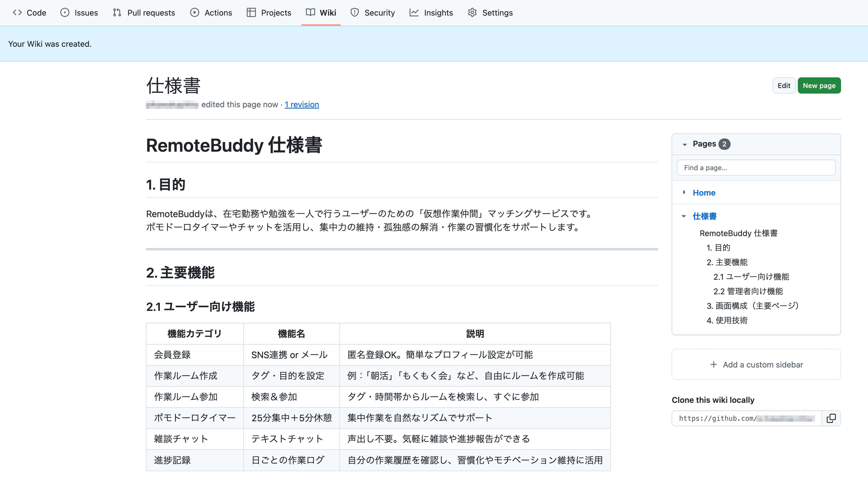
Task: Click the 'Your Wiki was created.' message
Action: click(x=50, y=44)
